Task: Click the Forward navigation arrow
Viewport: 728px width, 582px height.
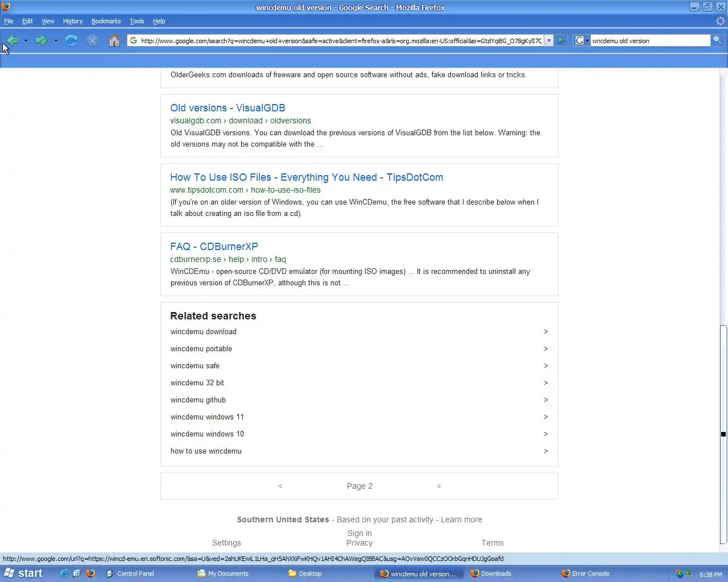Action: 42,40
